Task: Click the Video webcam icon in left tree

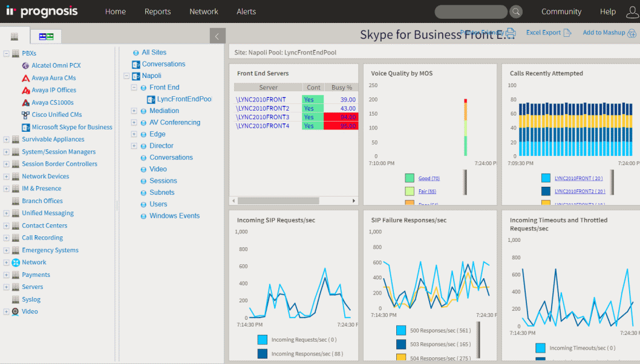Action: pos(16,312)
